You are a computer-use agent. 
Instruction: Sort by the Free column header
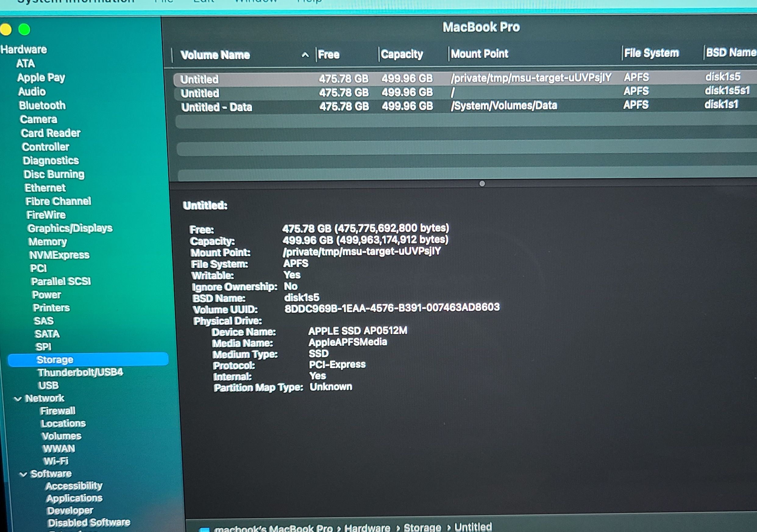click(x=329, y=54)
